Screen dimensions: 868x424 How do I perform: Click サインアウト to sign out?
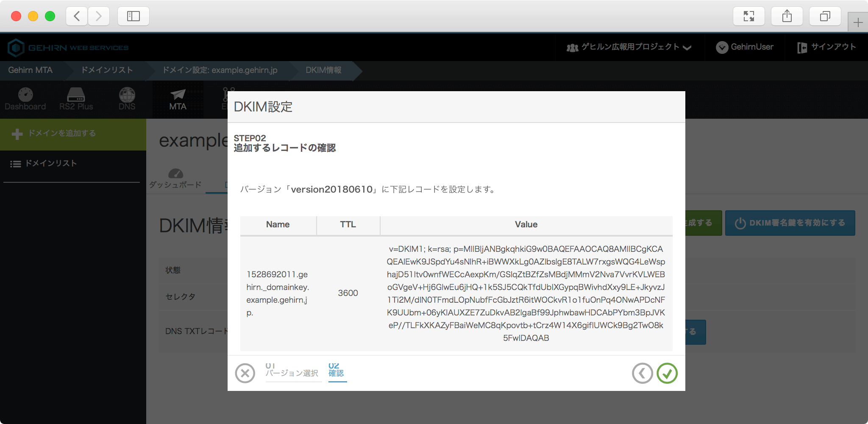click(826, 47)
